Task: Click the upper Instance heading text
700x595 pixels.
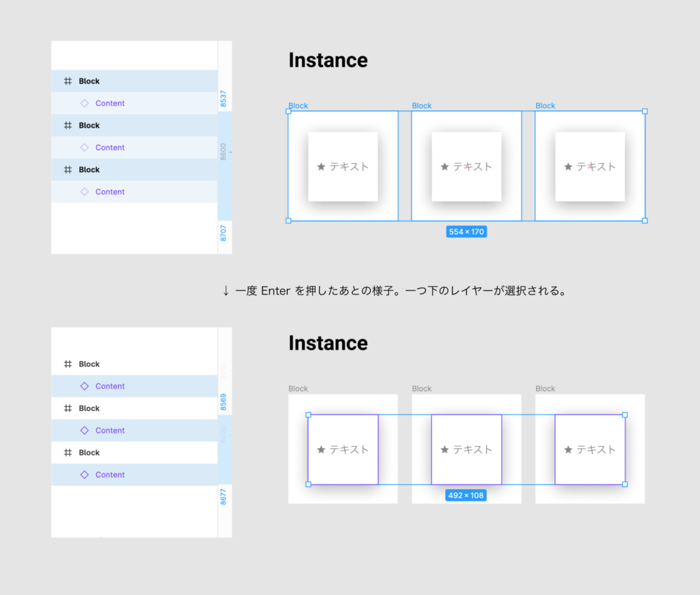Action: pyautogui.click(x=328, y=60)
